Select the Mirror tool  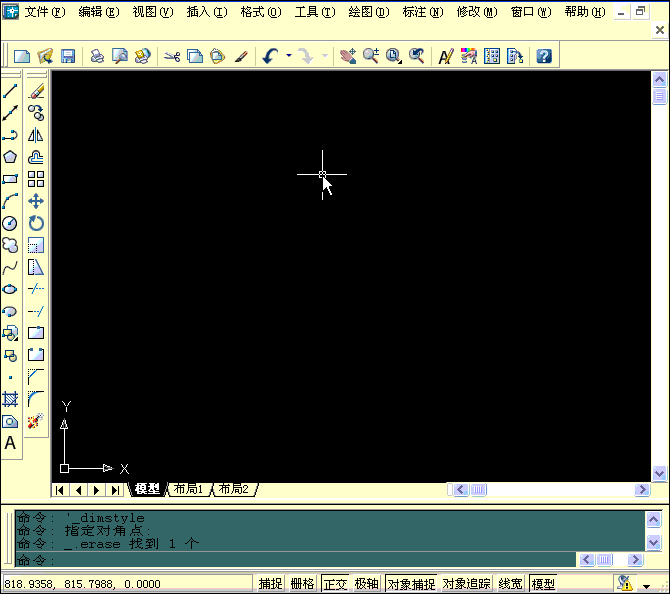(x=36, y=135)
